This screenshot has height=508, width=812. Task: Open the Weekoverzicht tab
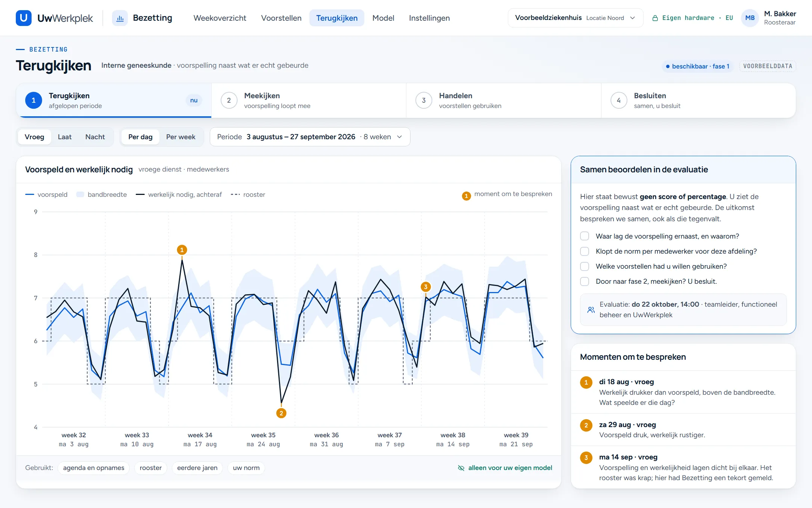pyautogui.click(x=220, y=18)
